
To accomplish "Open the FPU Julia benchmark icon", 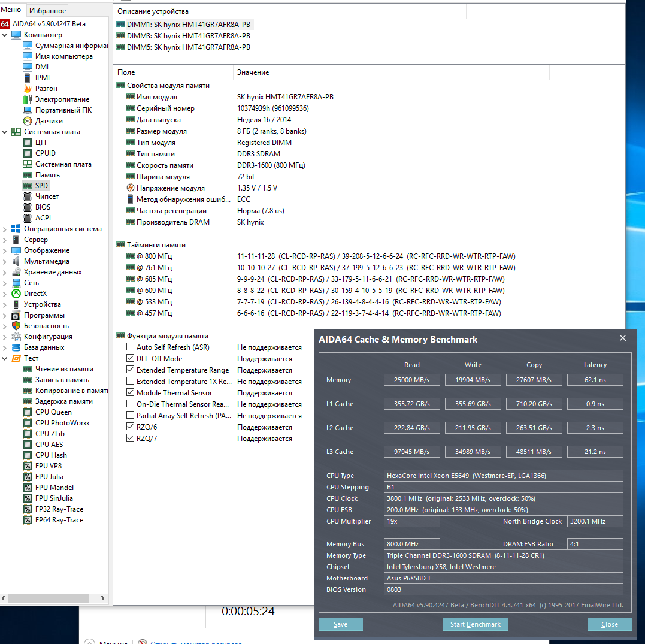I will [28, 476].
